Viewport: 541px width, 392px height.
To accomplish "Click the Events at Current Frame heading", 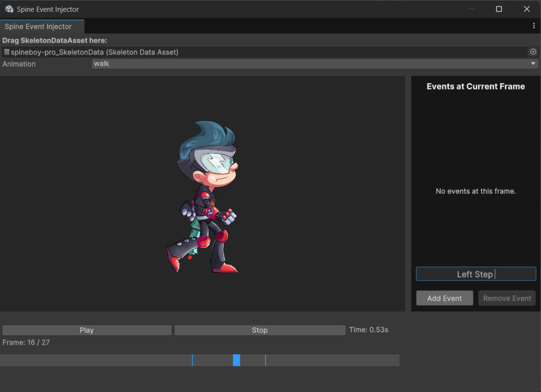I will click(x=475, y=86).
